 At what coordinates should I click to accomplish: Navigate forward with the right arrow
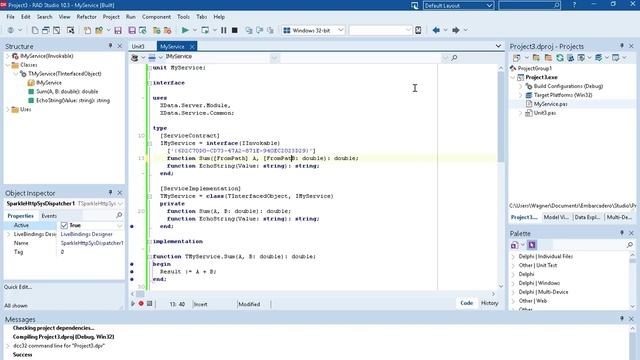click(x=456, y=30)
